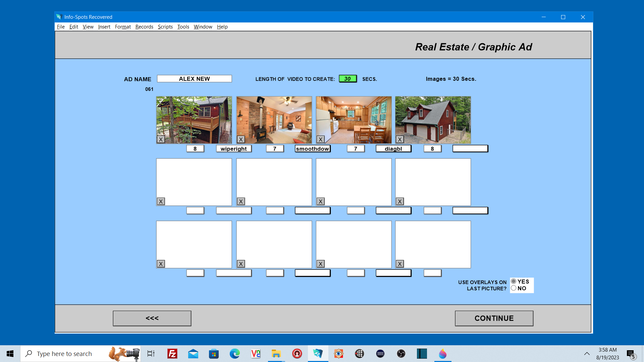Open the Scripts menu
This screenshot has height=362, width=644.
point(165,27)
